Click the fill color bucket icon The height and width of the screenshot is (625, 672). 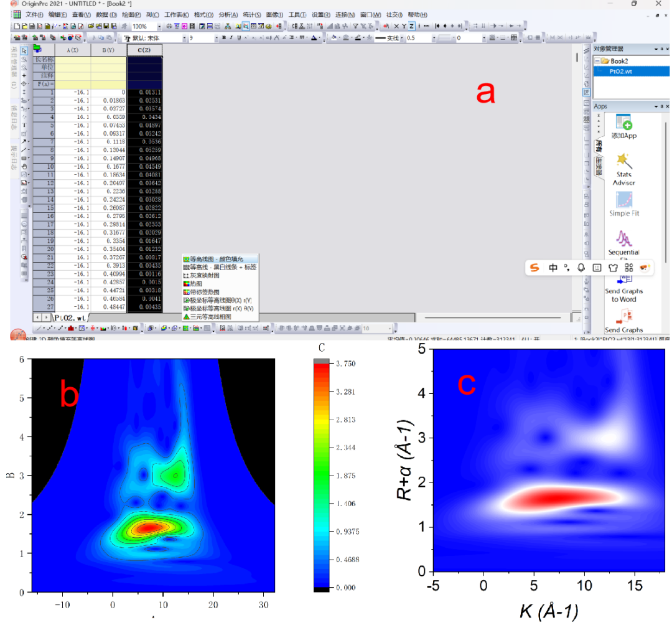334,38
